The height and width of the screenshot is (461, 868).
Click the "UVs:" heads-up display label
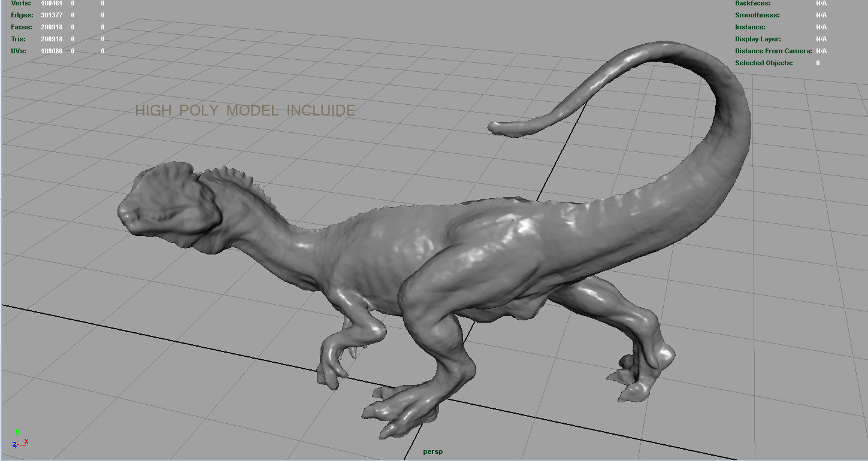18,51
